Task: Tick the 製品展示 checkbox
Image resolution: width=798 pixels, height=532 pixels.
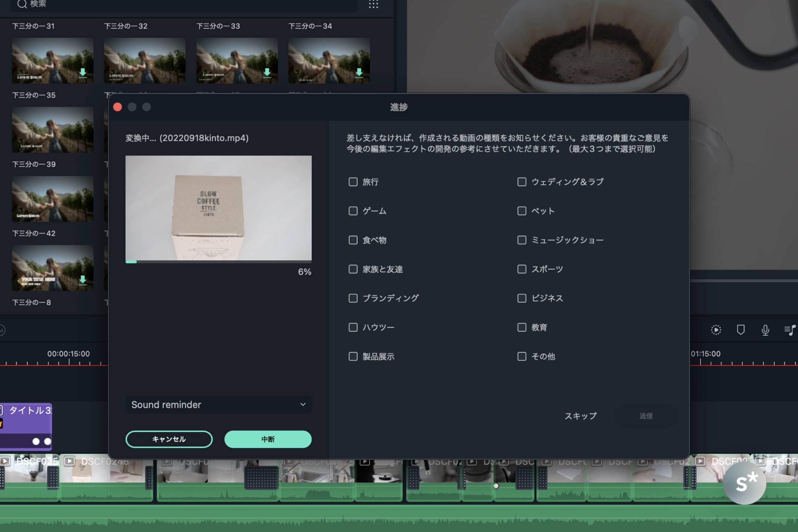Action: tap(353, 356)
